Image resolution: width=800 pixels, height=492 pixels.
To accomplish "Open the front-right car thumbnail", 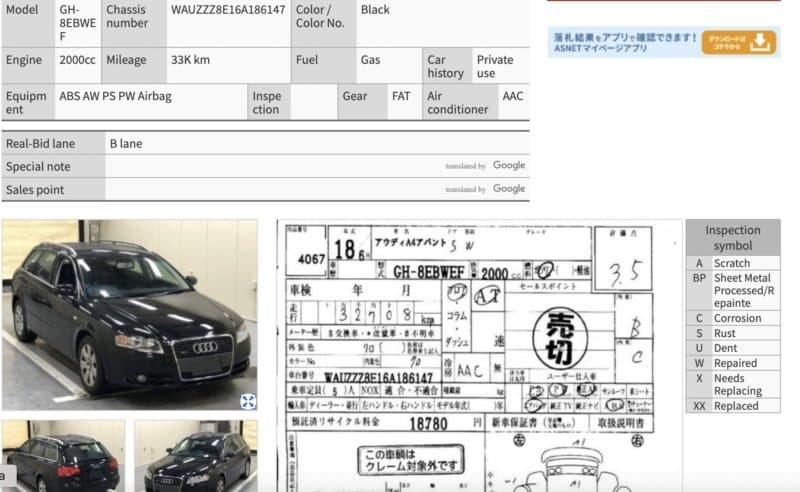I will point(196,456).
